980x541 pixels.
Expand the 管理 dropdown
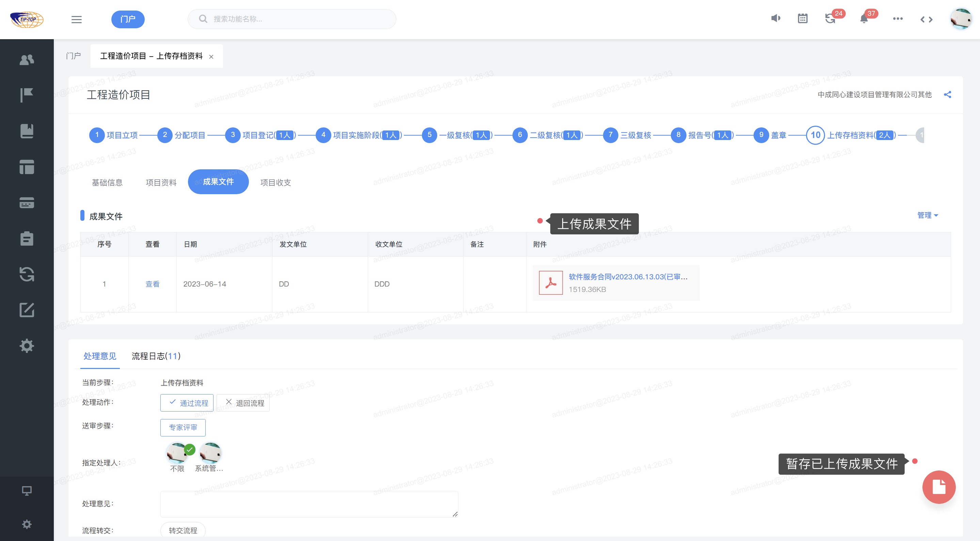pos(927,216)
